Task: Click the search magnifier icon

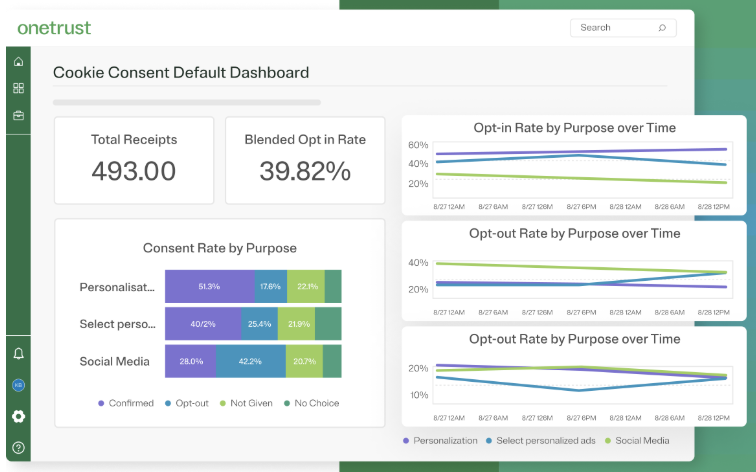Action: pyautogui.click(x=662, y=28)
